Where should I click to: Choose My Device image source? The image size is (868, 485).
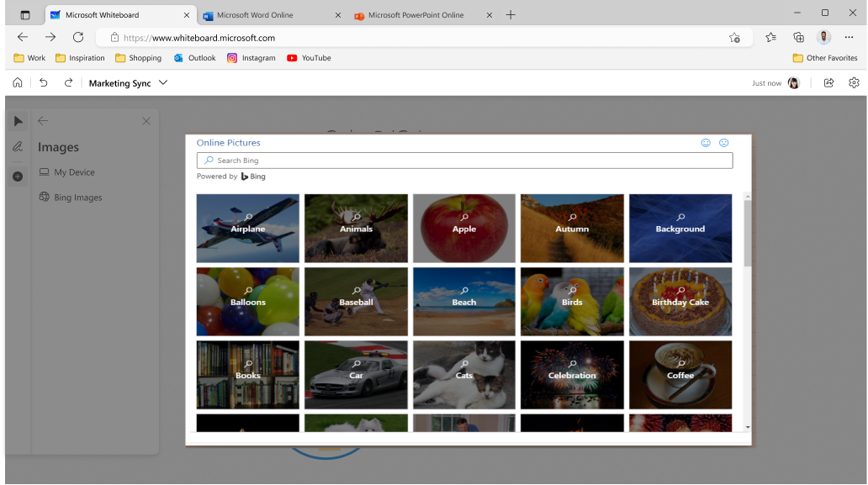click(x=67, y=172)
